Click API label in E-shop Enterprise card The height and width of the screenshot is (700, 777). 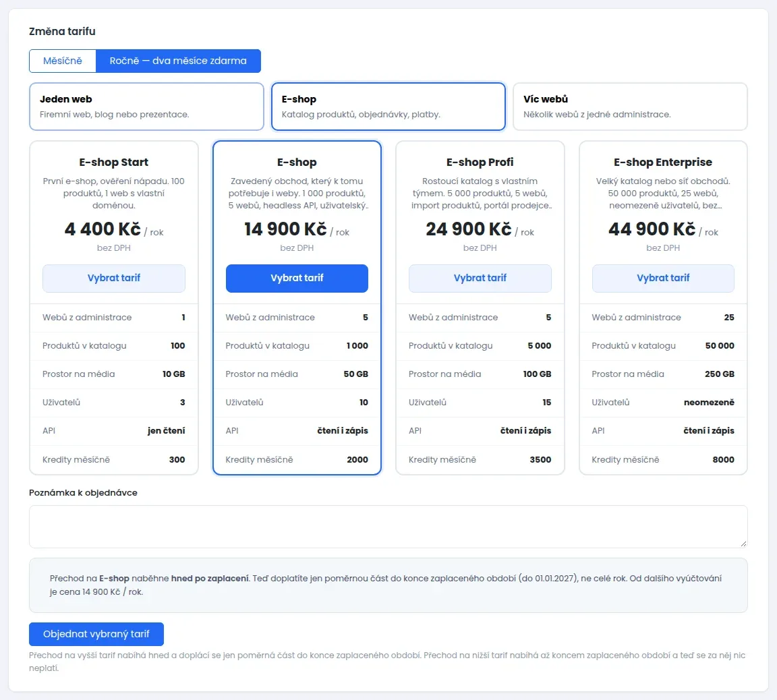pos(598,431)
